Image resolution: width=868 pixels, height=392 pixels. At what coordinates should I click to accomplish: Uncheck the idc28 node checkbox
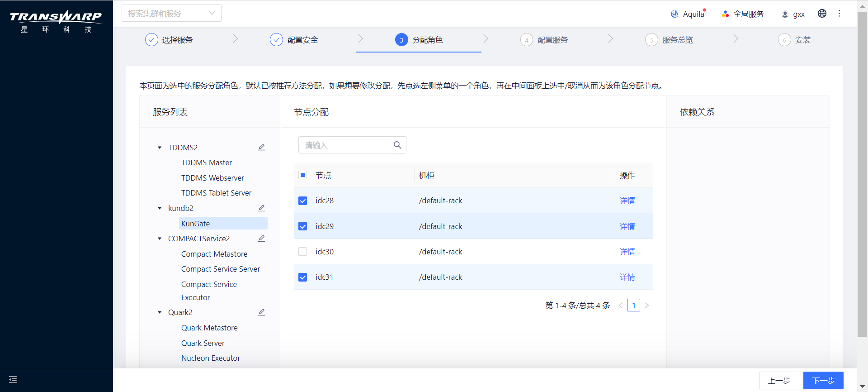(x=303, y=201)
